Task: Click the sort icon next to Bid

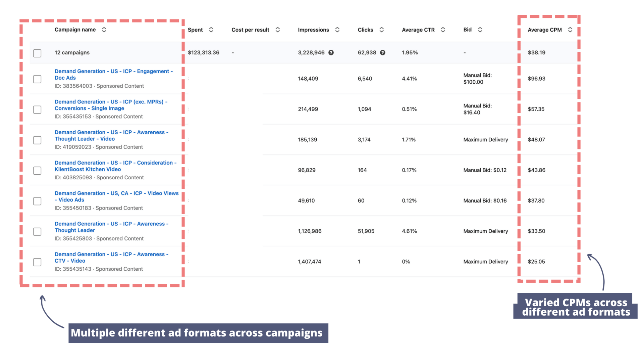Action: [480, 30]
